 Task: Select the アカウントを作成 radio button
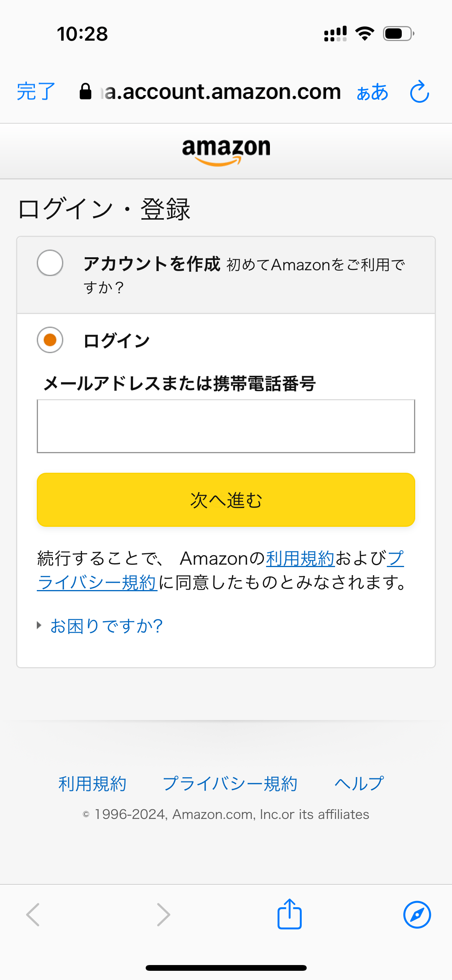(x=50, y=263)
